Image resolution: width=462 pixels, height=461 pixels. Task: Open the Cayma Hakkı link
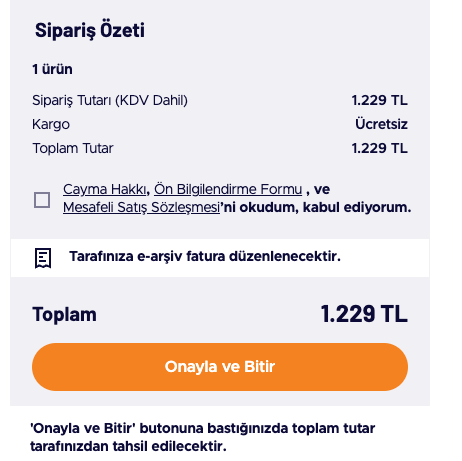(104, 189)
